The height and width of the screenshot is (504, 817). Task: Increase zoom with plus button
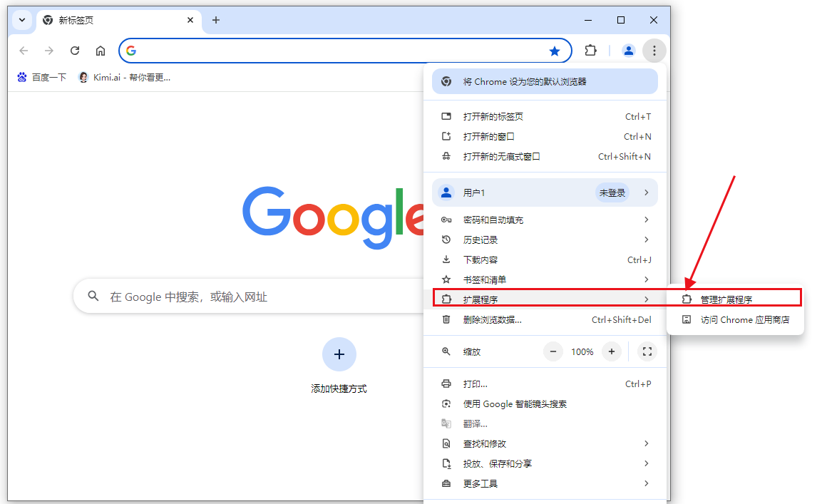612,352
